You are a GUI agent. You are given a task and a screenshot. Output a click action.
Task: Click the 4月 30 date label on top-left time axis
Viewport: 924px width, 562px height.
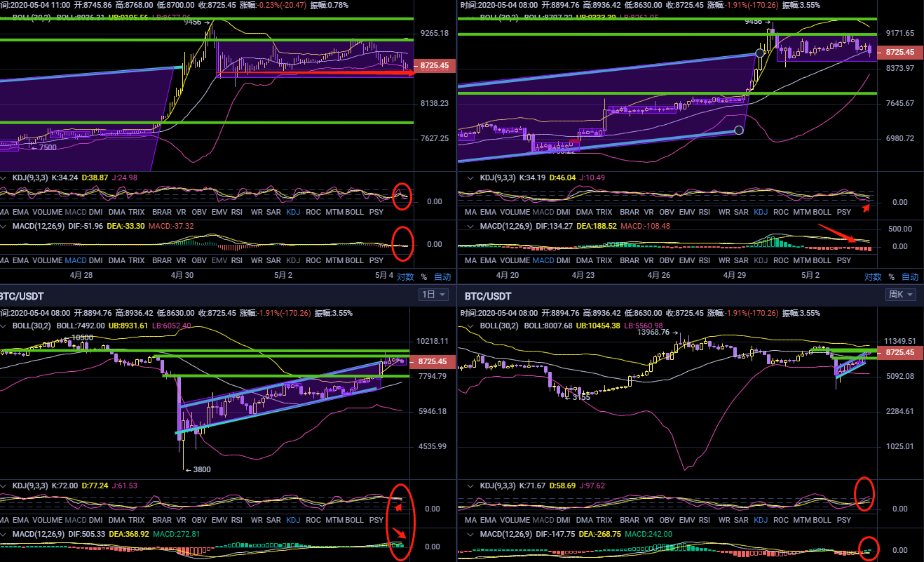pyautogui.click(x=182, y=275)
